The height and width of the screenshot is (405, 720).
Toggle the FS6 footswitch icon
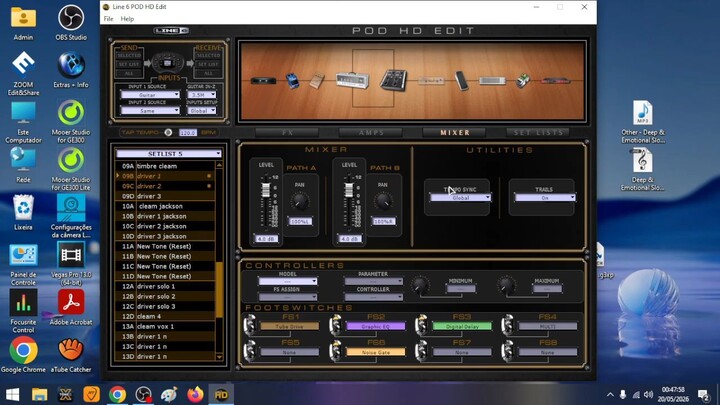click(x=336, y=350)
